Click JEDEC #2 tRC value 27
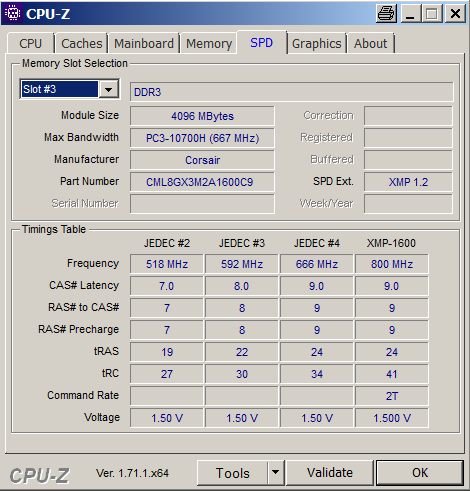Screen dimensions: 470x491 coord(167,374)
